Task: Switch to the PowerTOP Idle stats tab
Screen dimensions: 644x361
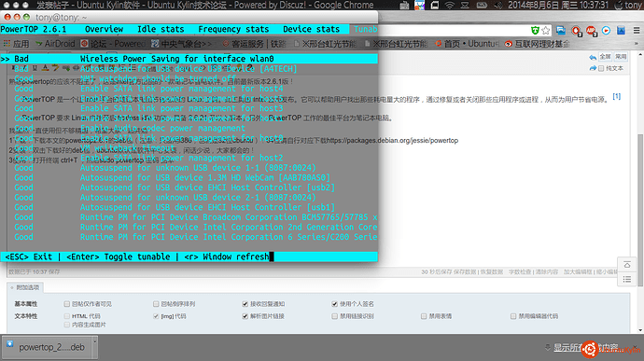Action: pyautogui.click(x=161, y=29)
